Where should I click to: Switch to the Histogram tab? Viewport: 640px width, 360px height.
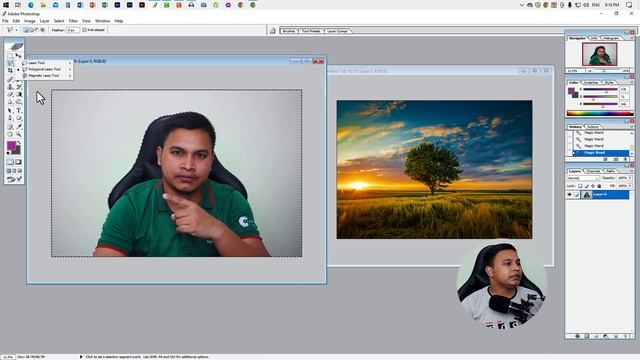(611, 38)
